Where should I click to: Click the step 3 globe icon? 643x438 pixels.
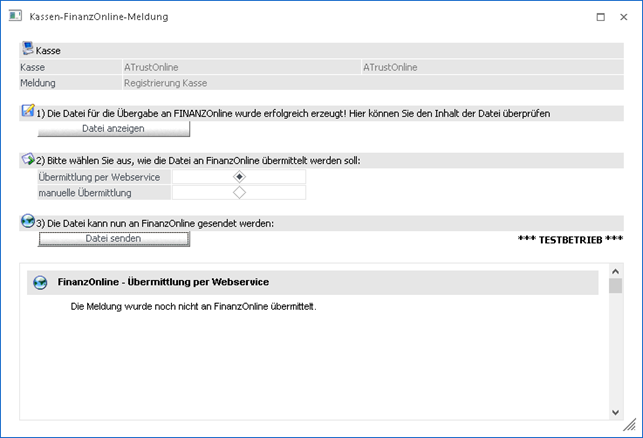point(27,222)
